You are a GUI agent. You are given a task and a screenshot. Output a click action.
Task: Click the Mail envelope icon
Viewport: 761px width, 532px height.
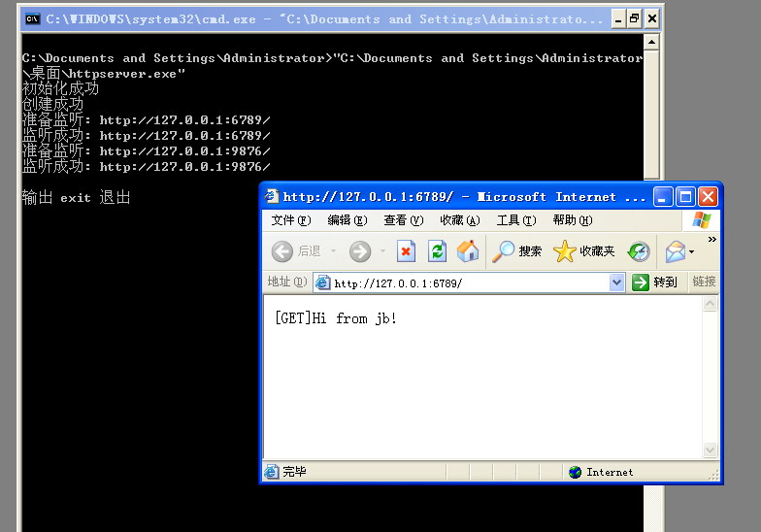click(676, 251)
